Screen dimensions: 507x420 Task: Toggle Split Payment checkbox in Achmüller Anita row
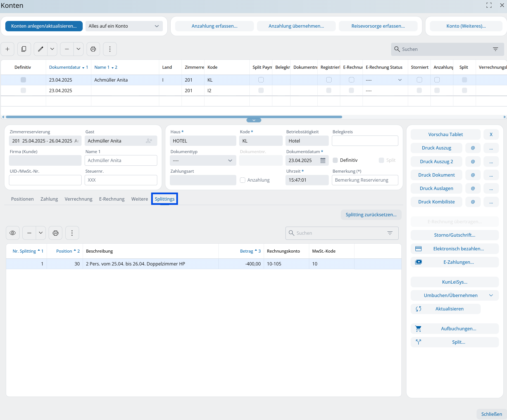261,80
